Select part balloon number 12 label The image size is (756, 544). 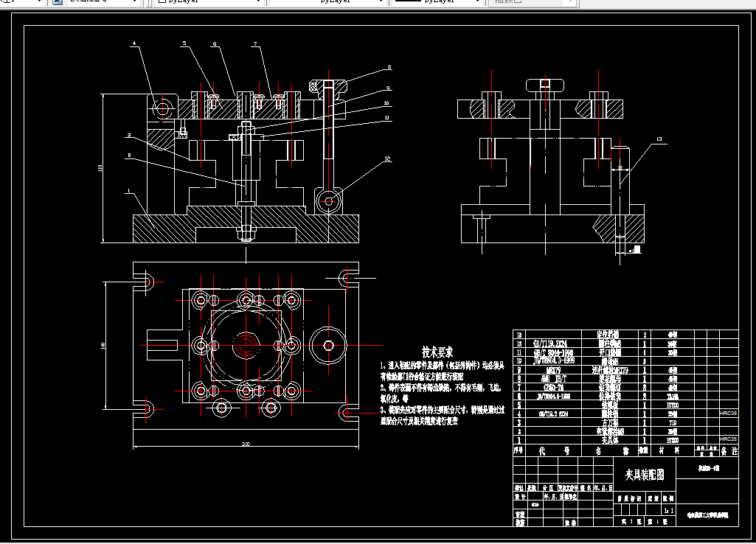coord(387,158)
